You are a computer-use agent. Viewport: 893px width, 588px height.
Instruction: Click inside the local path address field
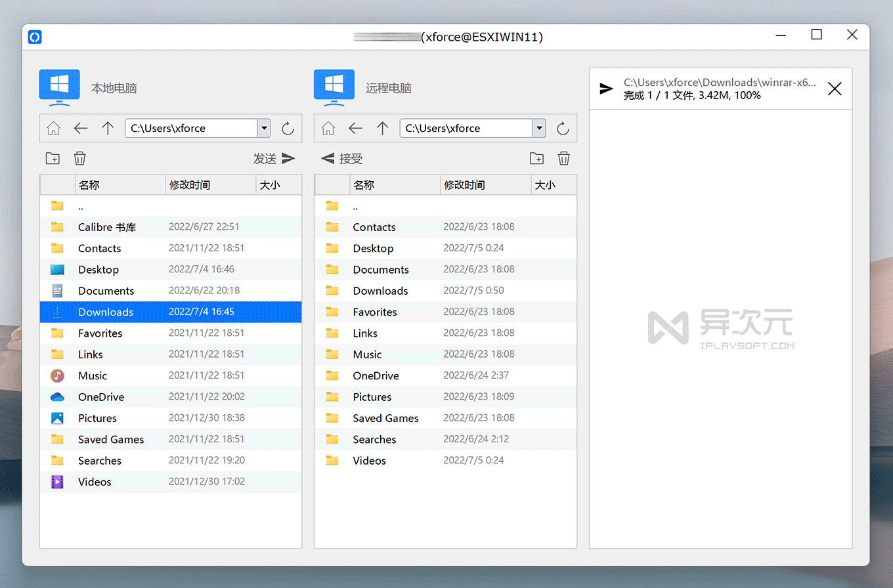pyautogui.click(x=190, y=128)
